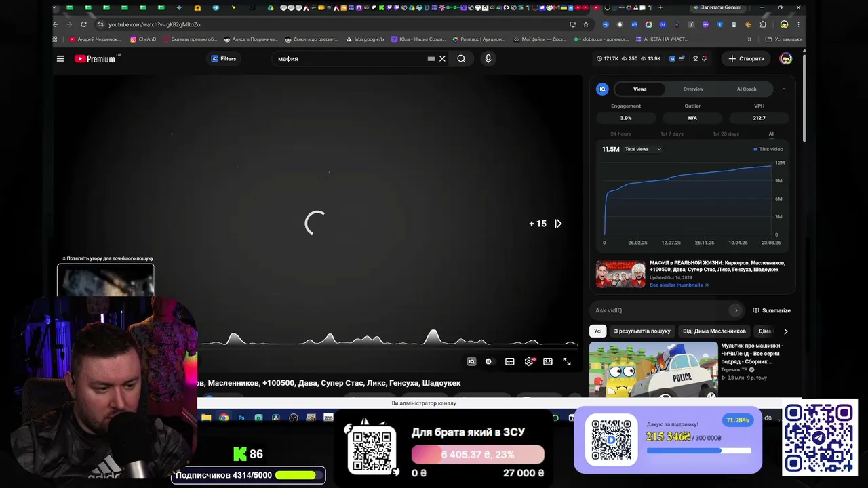Viewport: 868px width, 488px height.
Task: Open the Chrome profile avatar in the toolbar
Action: 784,24
